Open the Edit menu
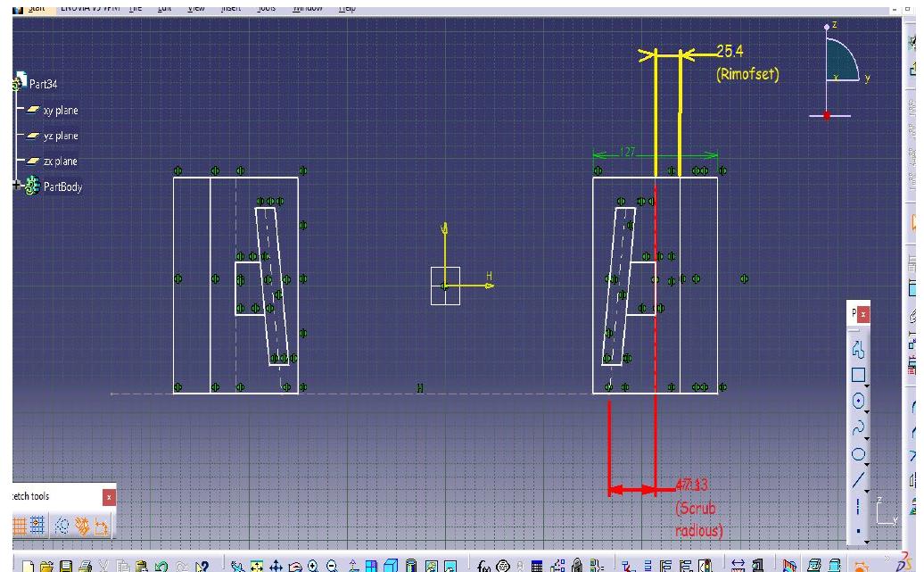The width and height of the screenshot is (924, 572). (164, 8)
